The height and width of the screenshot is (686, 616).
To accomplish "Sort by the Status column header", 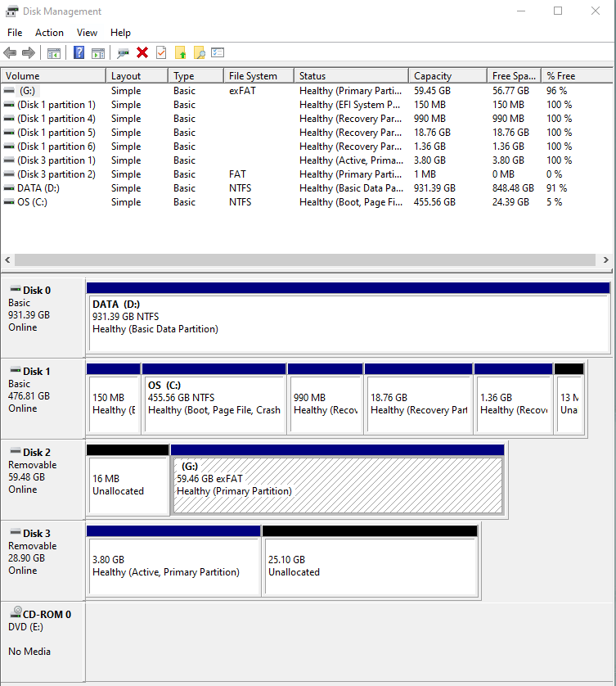I will (x=352, y=75).
